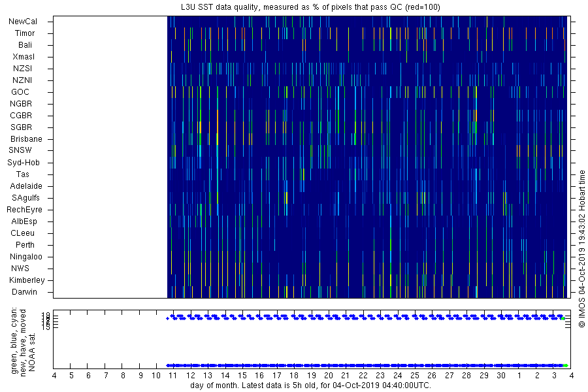Click day 26 axis tick label

(x=432, y=376)
